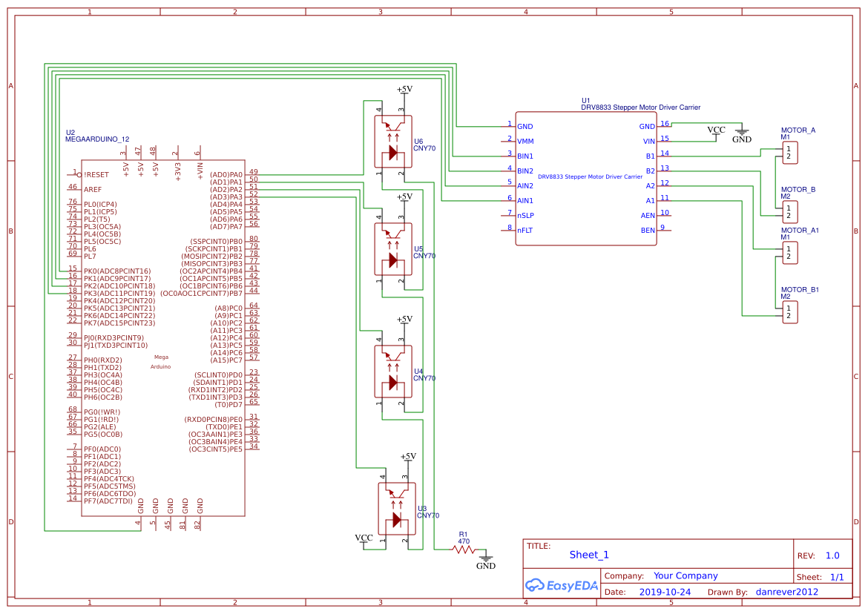Image resolution: width=868 pixels, height=614 pixels.
Task: Click the 470 resistor value
Action: (464, 541)
